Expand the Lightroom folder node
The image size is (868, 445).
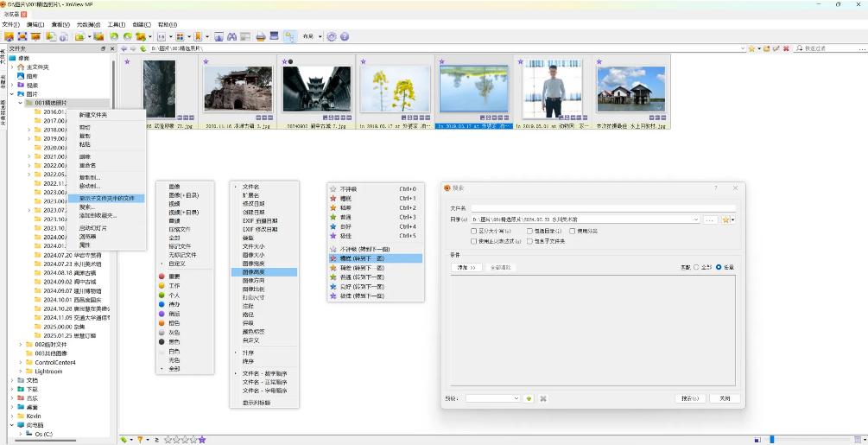[x=21, y=372]
